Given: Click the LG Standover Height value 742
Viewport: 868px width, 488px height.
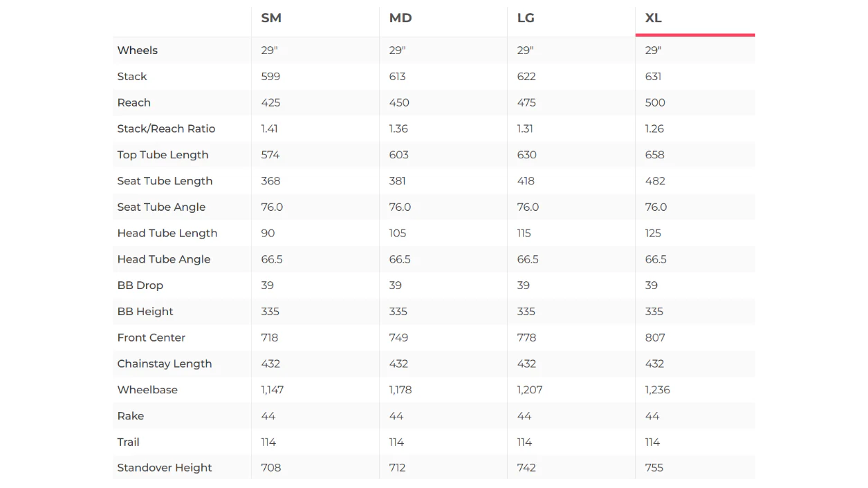Looking at the screenshot, I should point(526,468).
